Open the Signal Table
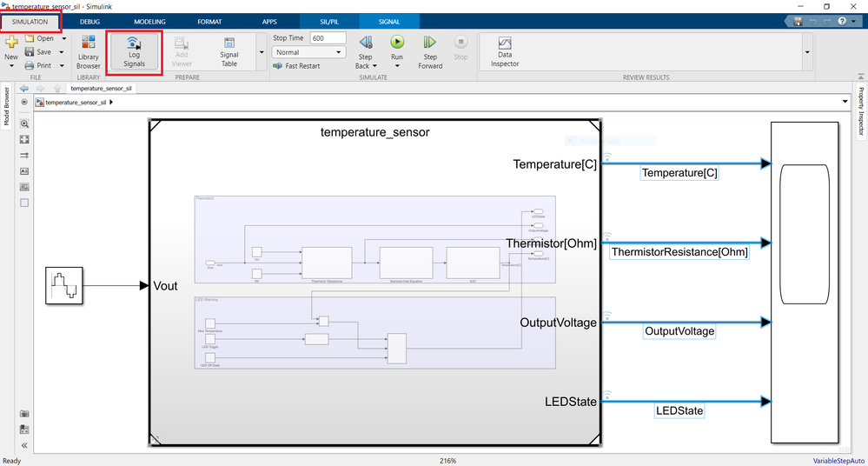868x466 pixels. (229, 51)
